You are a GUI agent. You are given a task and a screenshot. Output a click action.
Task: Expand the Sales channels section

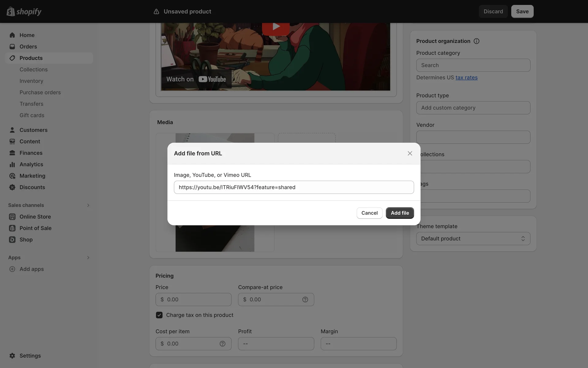tap(88, 205)
